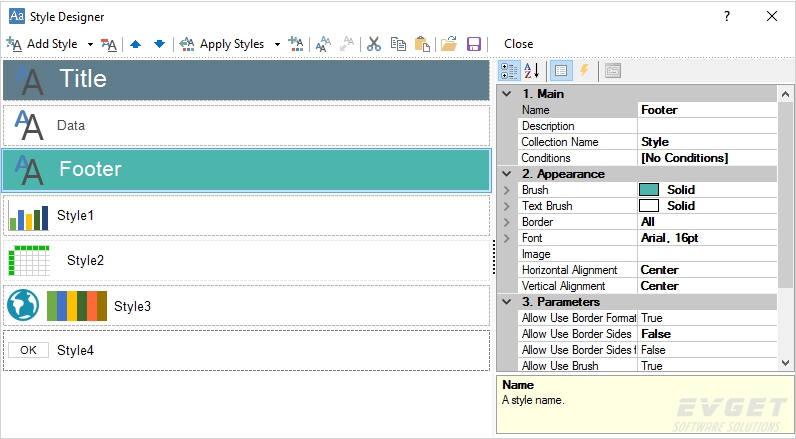Viewport: 796px width, 439px height.
Task: Click the Remove Style icon
Action: click(109, 44)
